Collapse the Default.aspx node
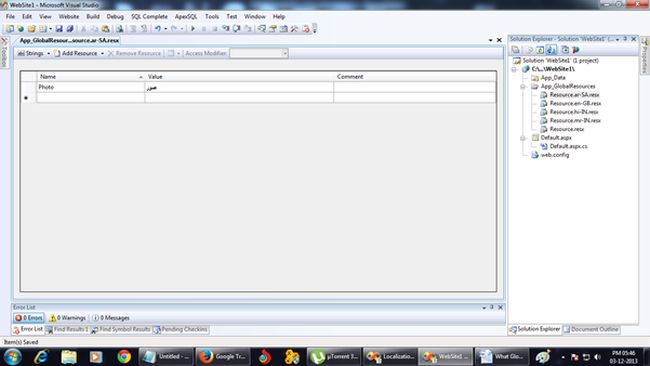 tap(523, 138)
